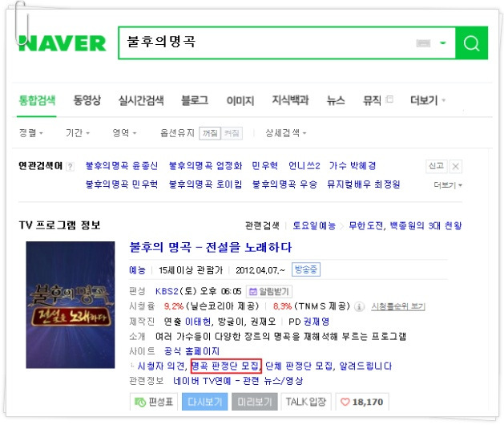Click the 방송중 status badge
504x425 pixels.
(x=305, y=269)
